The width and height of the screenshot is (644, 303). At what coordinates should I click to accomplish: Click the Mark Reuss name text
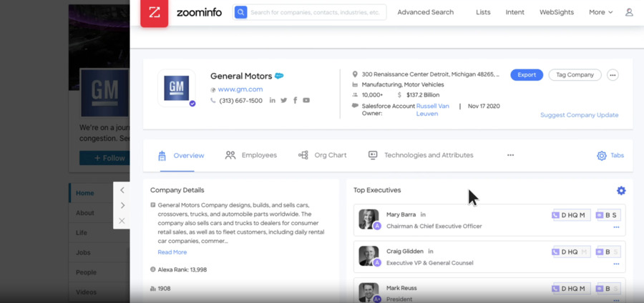(401, 288)
